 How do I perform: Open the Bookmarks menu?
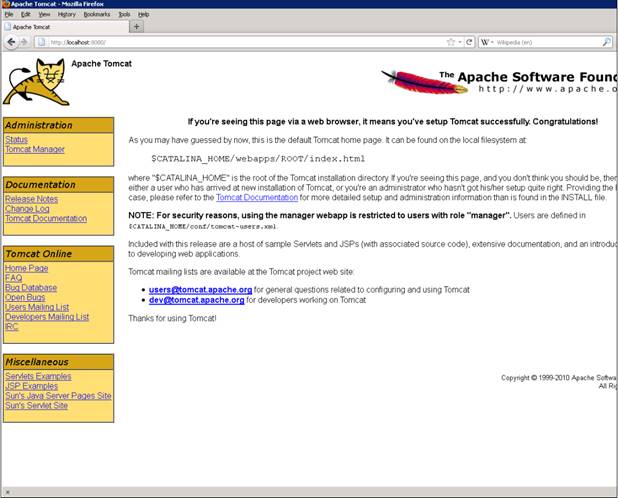click(x=97, y=15)
